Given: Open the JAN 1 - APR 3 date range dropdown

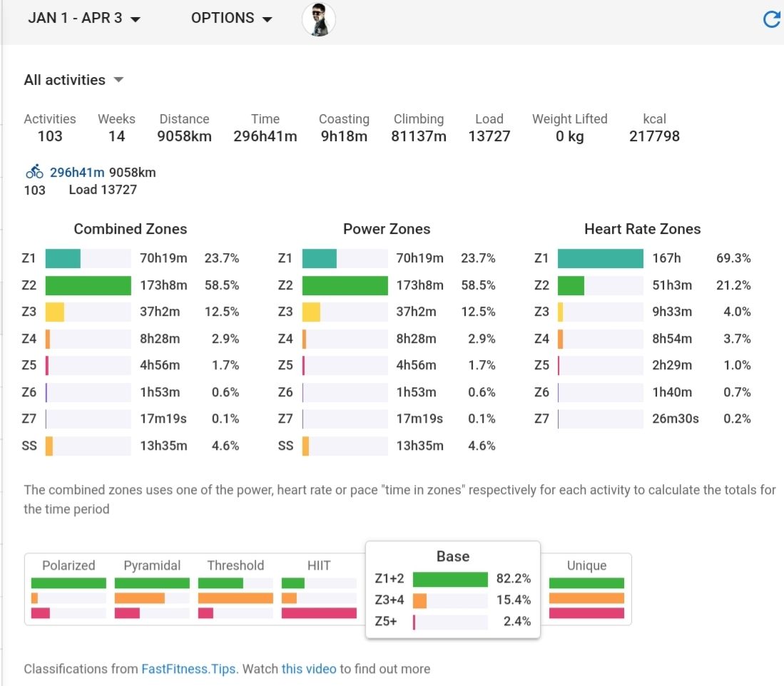Looking at the screenshot, I should (83, 19).
